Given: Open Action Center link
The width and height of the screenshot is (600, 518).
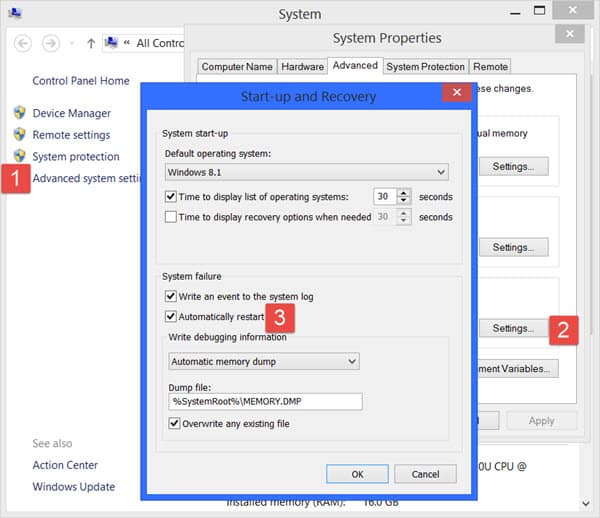Looking at the screenshot, I should pyautogui.click(x=65, y=465).
